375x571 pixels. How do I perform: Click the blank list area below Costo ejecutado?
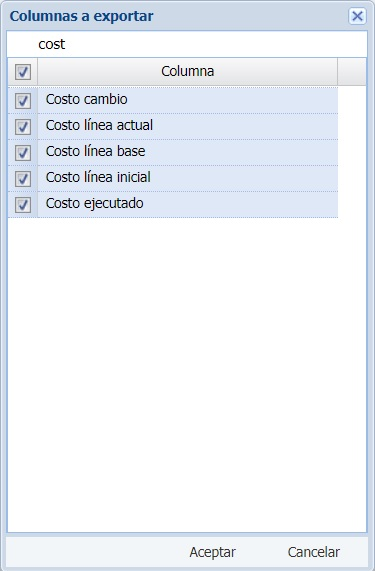tap(187, 375)
